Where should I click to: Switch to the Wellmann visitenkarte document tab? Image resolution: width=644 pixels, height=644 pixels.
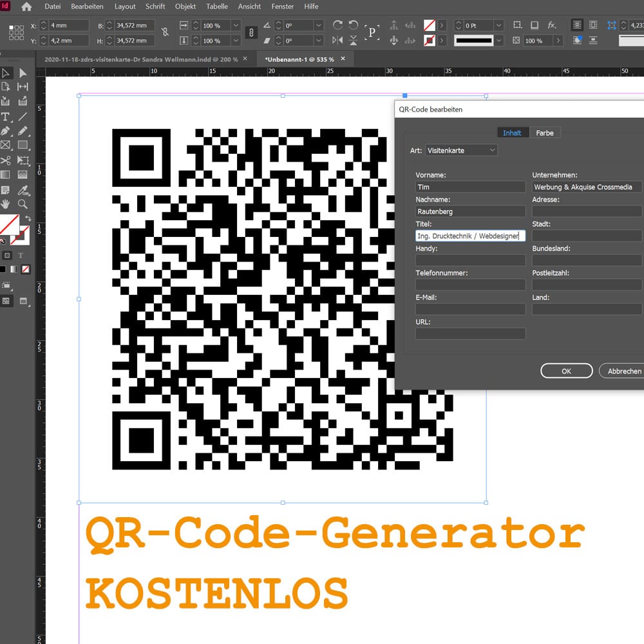click(141, 59)
